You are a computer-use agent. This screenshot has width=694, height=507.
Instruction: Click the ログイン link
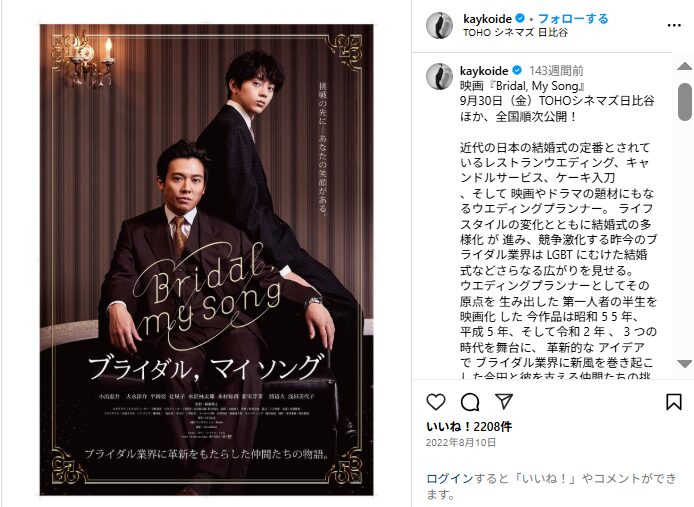click(450, 478)
